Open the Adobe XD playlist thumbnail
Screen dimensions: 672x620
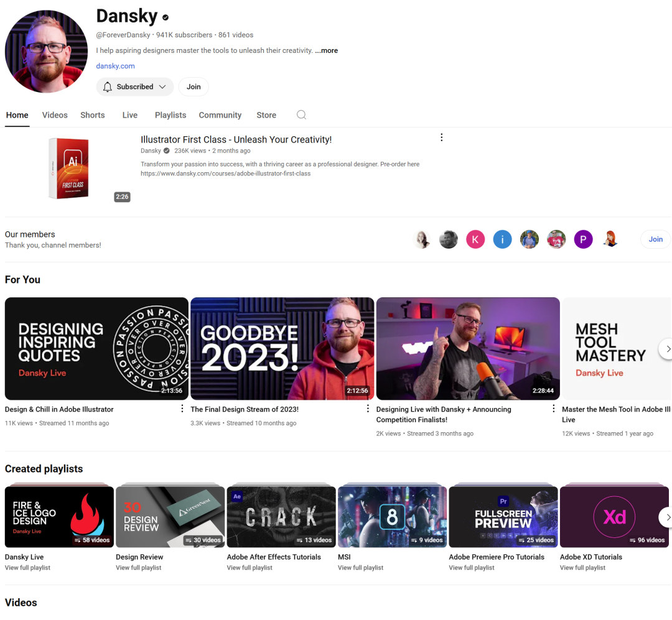pos(614,517)
